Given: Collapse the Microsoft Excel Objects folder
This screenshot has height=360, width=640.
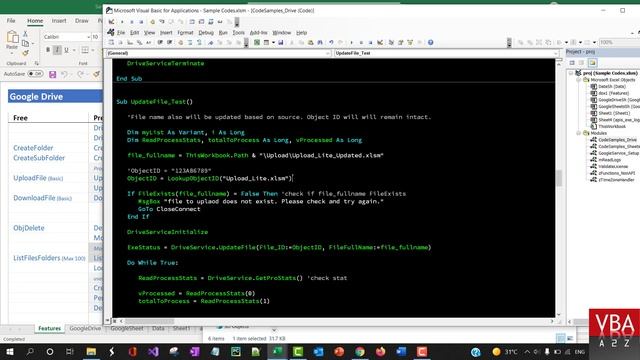Looking at the screenshot, I should click(579, 80).
